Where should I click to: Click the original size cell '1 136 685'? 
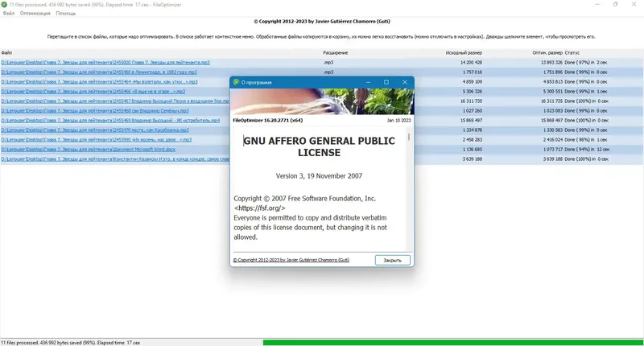tap(473, 149)
